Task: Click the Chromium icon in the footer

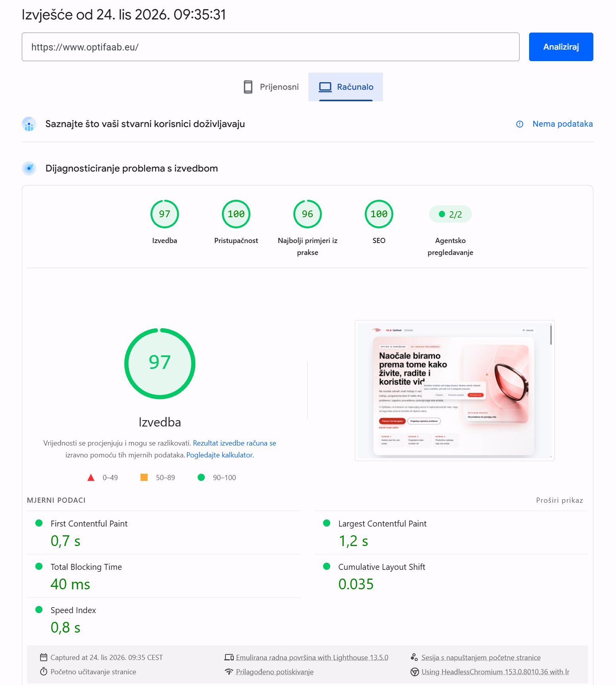Action: 415,672
